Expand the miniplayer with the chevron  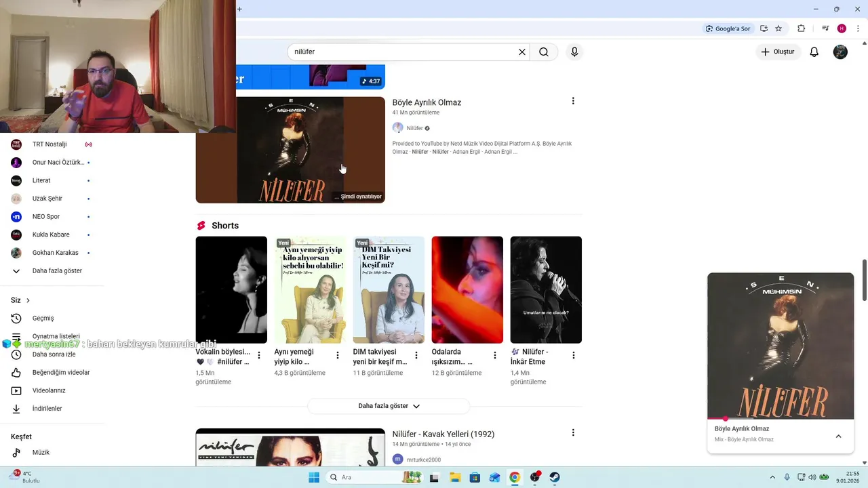point(838,436)
